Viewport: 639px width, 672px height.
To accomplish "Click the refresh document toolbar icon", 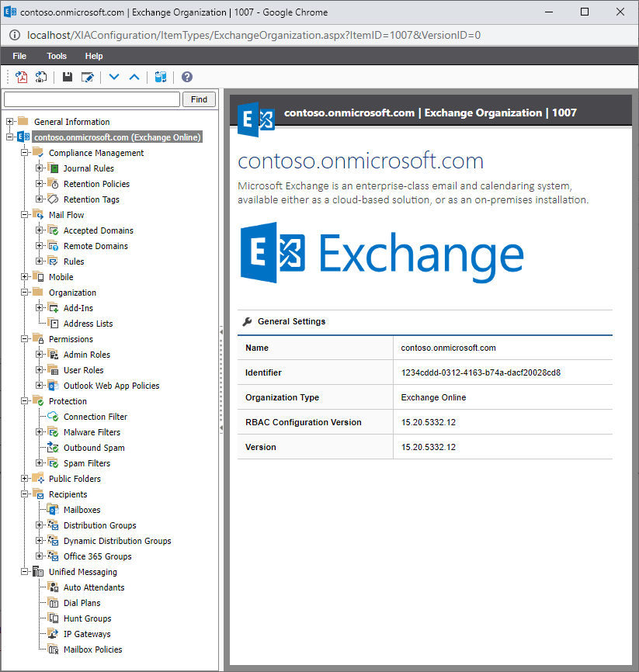I will click(x=41, y=77).
